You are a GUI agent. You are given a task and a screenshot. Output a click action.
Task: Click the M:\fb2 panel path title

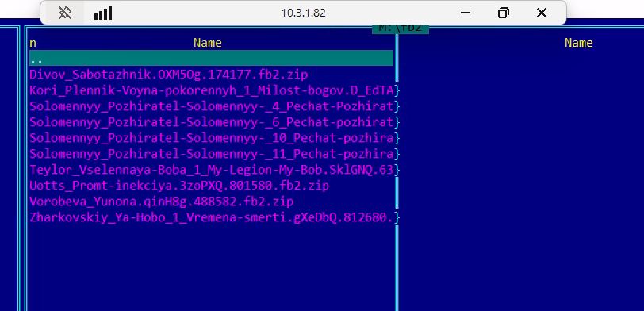tap(401, 28)
